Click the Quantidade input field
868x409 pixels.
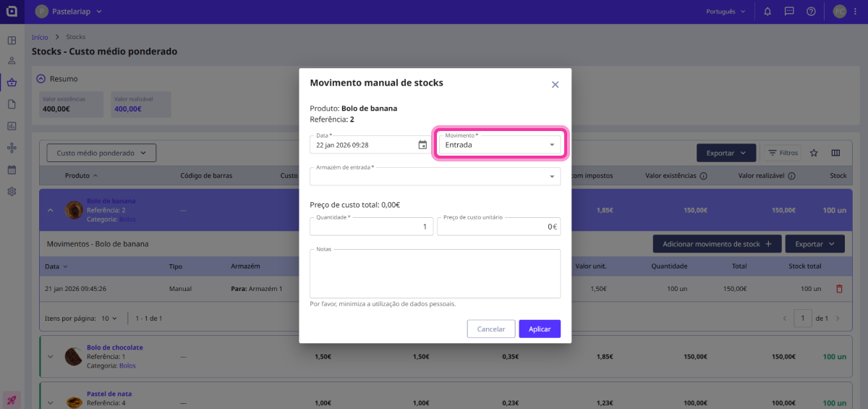(371, 227)
